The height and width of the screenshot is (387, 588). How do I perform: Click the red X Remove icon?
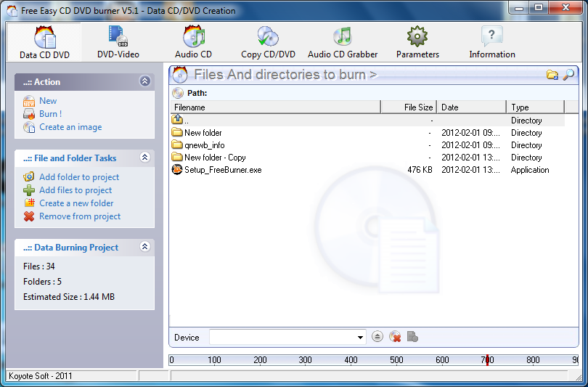pos(29,216)
